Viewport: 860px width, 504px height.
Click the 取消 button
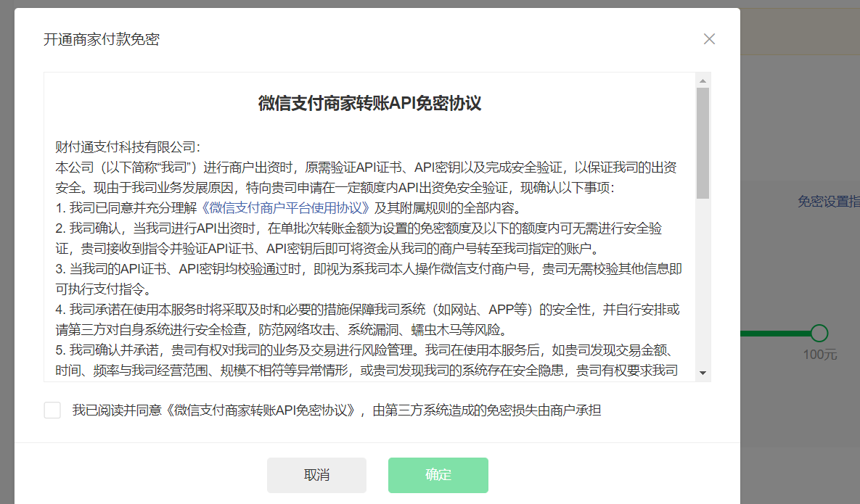(x=316, y=475)
